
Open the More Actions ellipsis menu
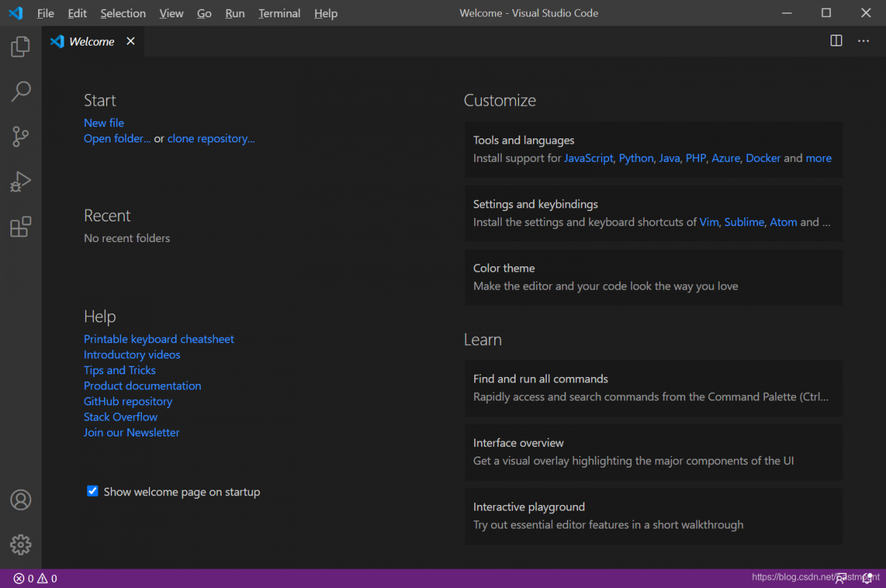863,41
